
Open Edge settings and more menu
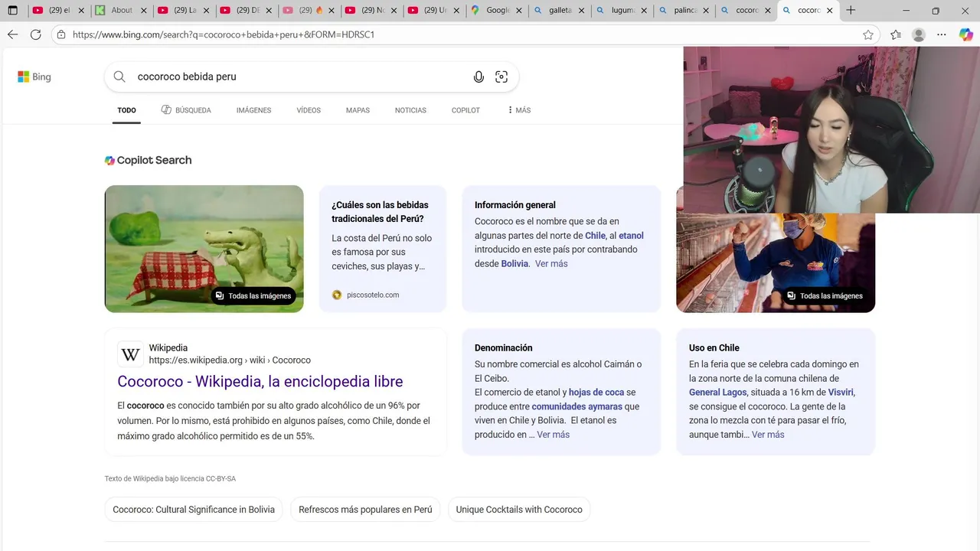point(942,34)
